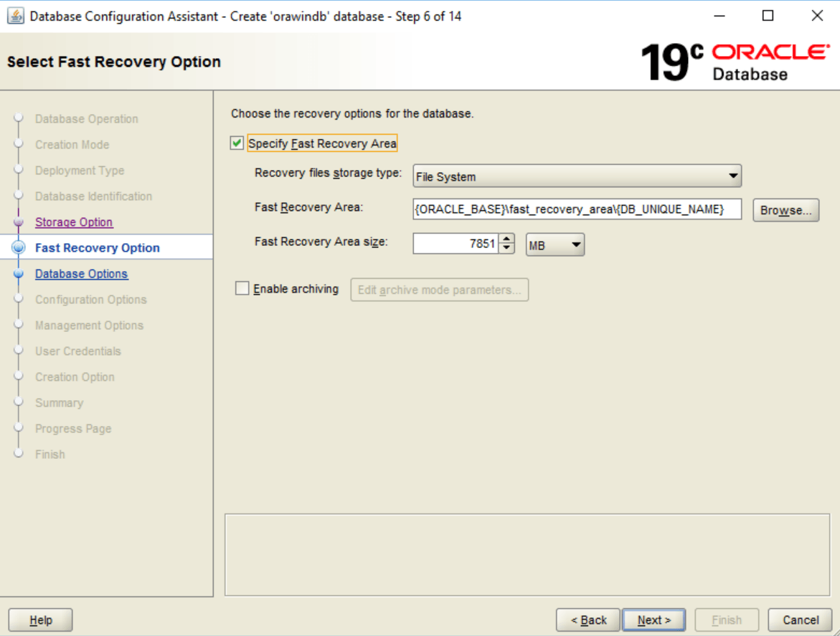Open Help for this wizard
The width and height of the screenshot is (840, 636).
click(40, 620)
